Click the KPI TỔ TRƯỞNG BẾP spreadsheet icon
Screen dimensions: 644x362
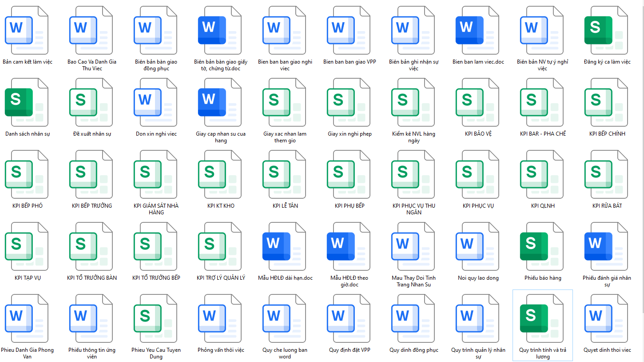click(x=155, y=246)
